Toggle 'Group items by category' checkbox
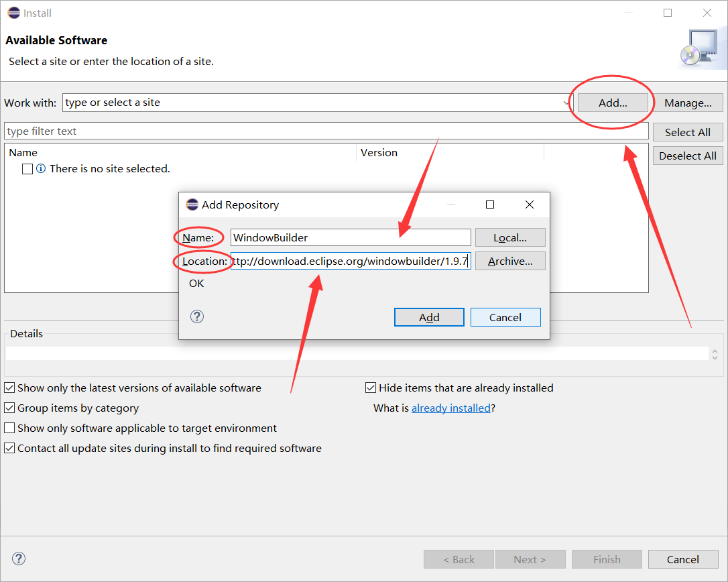This screenshot has height=582, width=728. coord(9,408)
